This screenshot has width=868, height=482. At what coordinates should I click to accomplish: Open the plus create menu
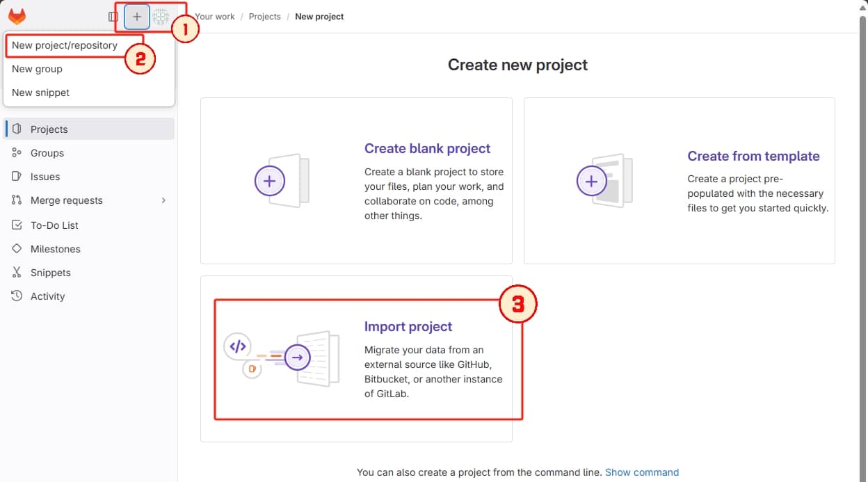(136, 16)
